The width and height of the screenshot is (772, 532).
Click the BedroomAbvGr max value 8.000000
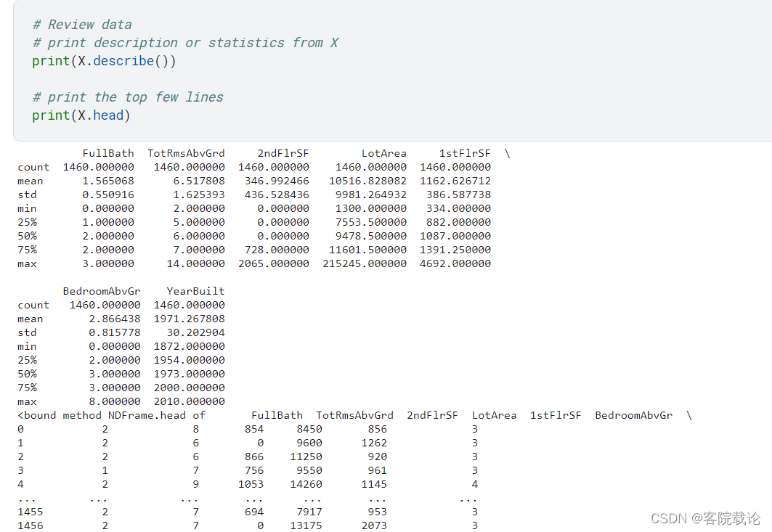click(x=115, y=401)
